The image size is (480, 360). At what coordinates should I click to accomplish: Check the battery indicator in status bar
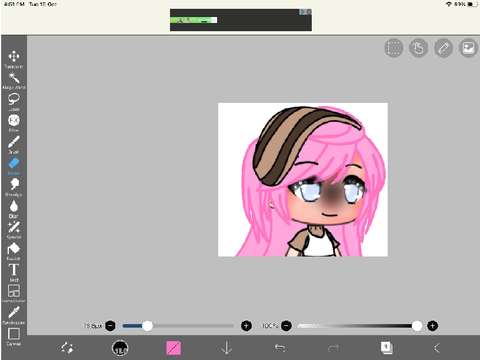[472, 4]
